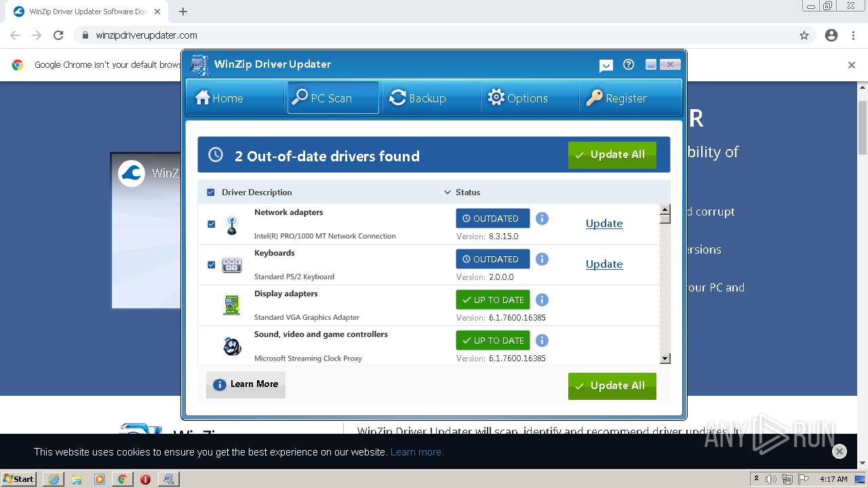
Task: Click the WinZip Driver Updater title bar logo
Action: point(199,65)
